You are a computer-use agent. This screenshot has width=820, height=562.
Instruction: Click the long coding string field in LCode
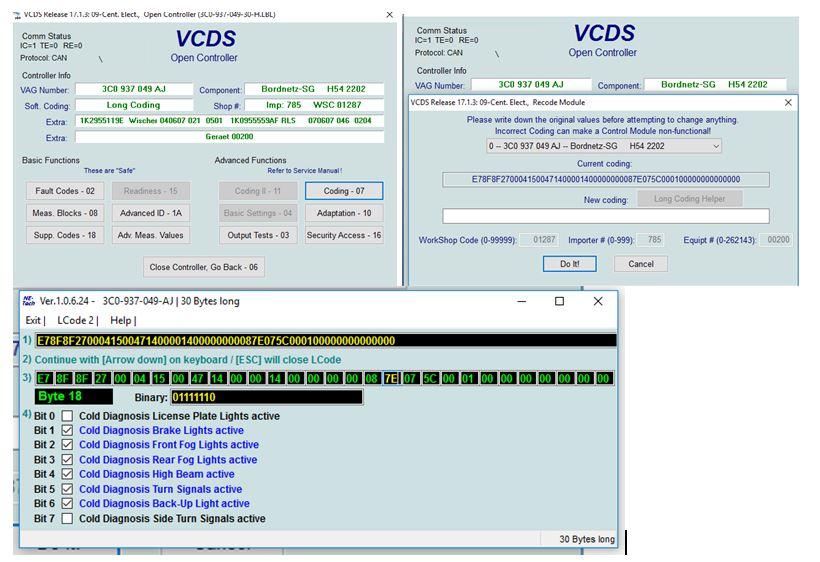pos(326,341)
